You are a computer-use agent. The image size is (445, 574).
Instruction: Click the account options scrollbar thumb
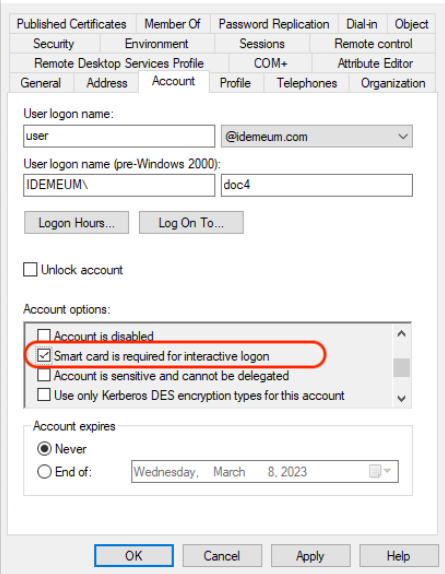401,368
